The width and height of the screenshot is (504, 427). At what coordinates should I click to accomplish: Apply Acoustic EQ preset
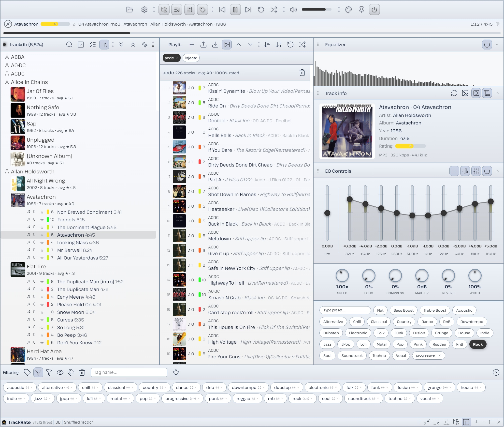pos(464,310)
